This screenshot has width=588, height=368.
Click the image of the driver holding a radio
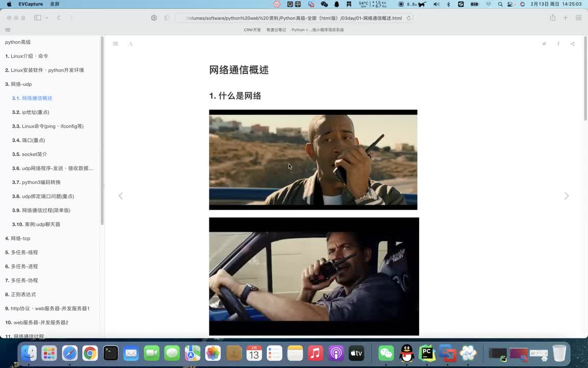pyautogui.click(x=314, y=277)
